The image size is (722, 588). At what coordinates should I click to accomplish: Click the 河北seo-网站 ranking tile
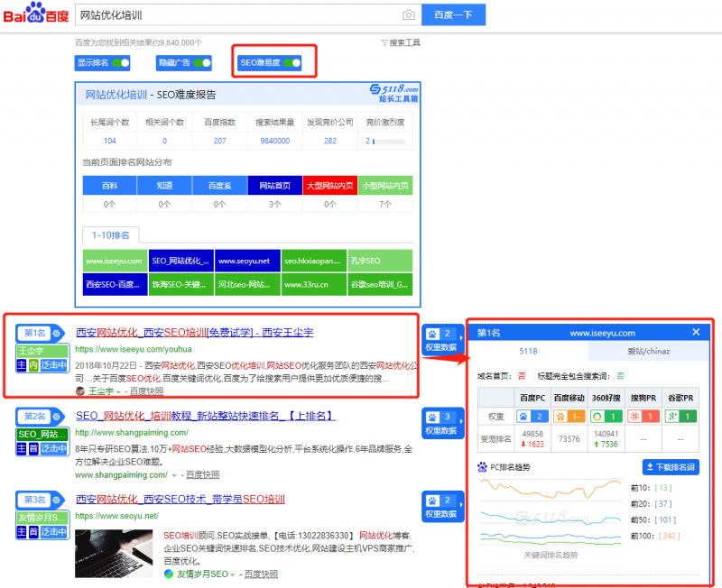(x=247, y=285)
